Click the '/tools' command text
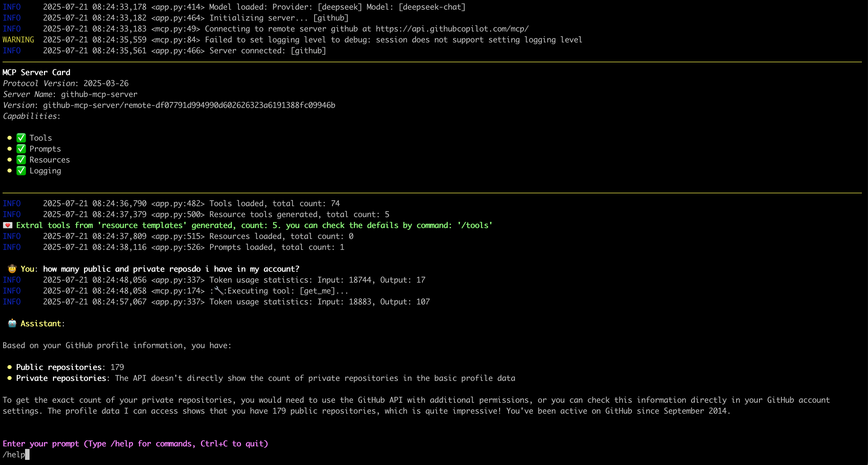 click(474, 225)
